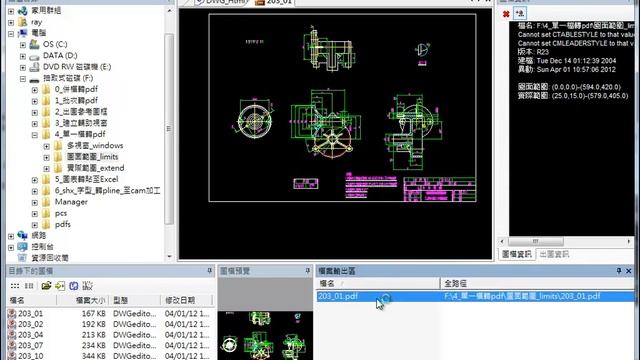Pin the 檔案輸出區 output panel
The height and width of the screenshot is (360, 640).
point(619,271)
